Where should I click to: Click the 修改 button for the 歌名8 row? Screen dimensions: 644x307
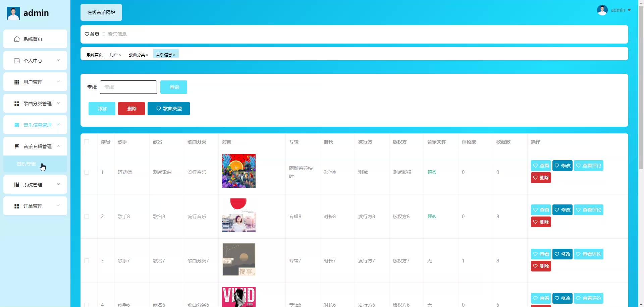pyautogui.click(x=562, y=210)
